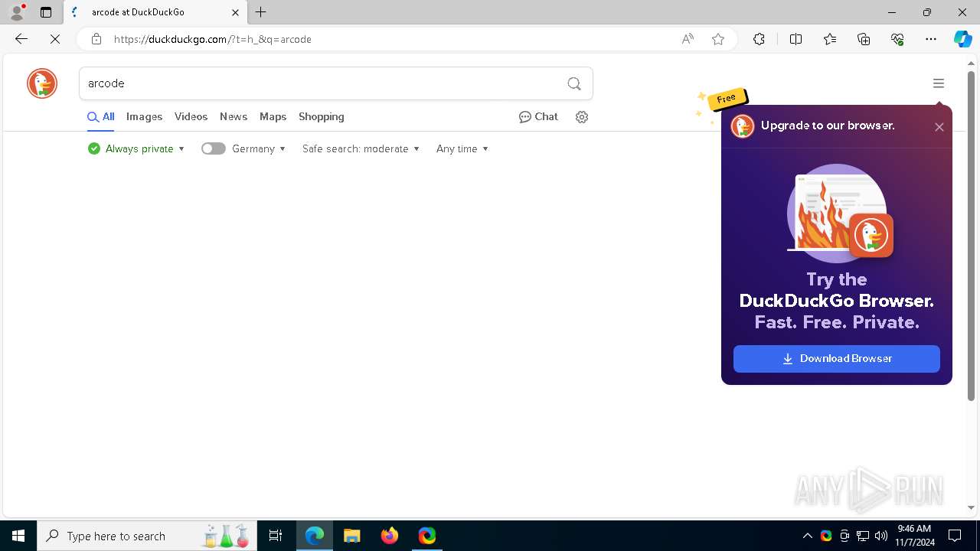Open Copilot sidebar icon
980x551 pixels.
point(962,39)
